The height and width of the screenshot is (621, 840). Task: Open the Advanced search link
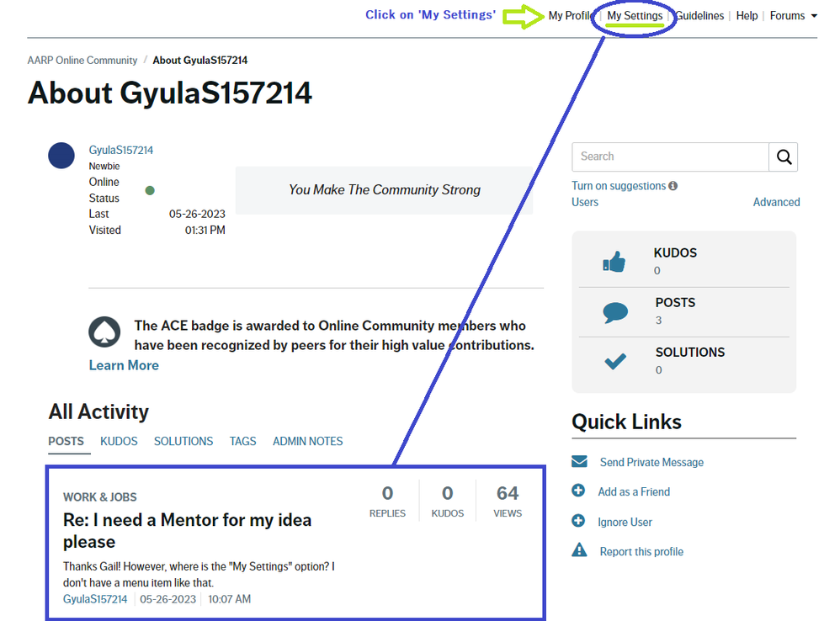click(776, 202)
